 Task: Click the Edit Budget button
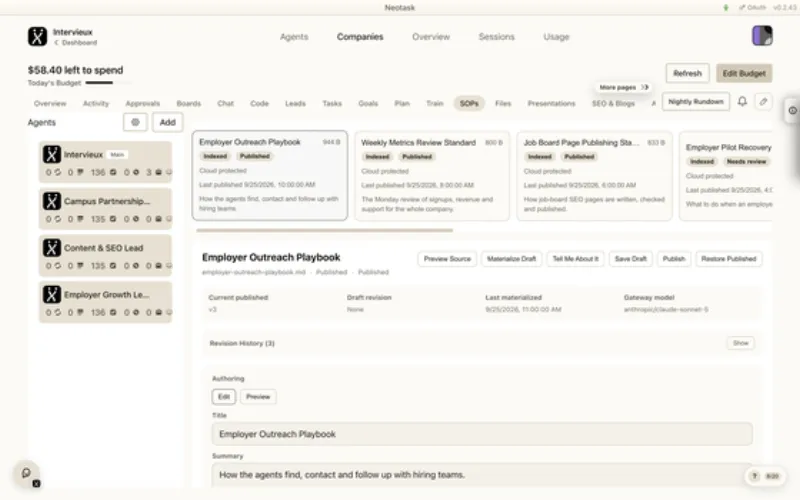tap(744, 73)
